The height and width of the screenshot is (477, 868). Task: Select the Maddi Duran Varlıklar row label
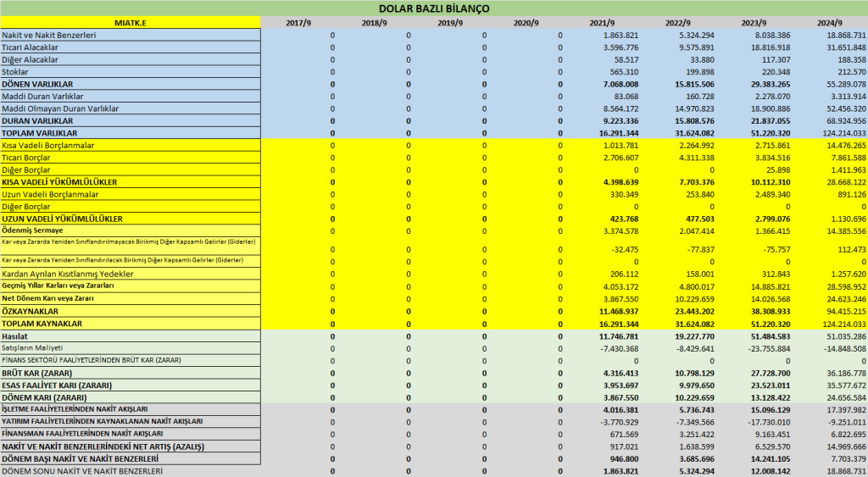click(x=42, y=97)
